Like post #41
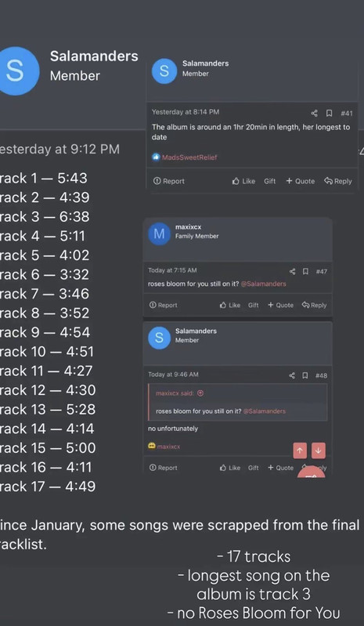 (x=243, y=181)
